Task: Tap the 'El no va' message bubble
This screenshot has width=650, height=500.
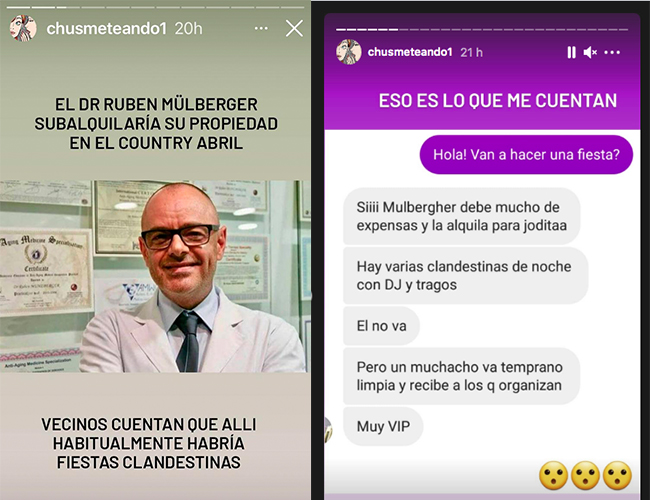Action: click(381, 326)
